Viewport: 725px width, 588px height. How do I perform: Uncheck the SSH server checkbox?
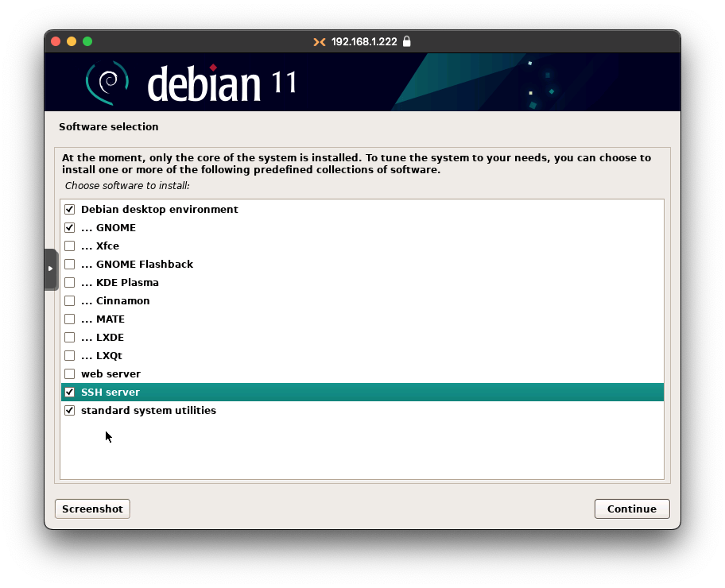tap(70, 393)
